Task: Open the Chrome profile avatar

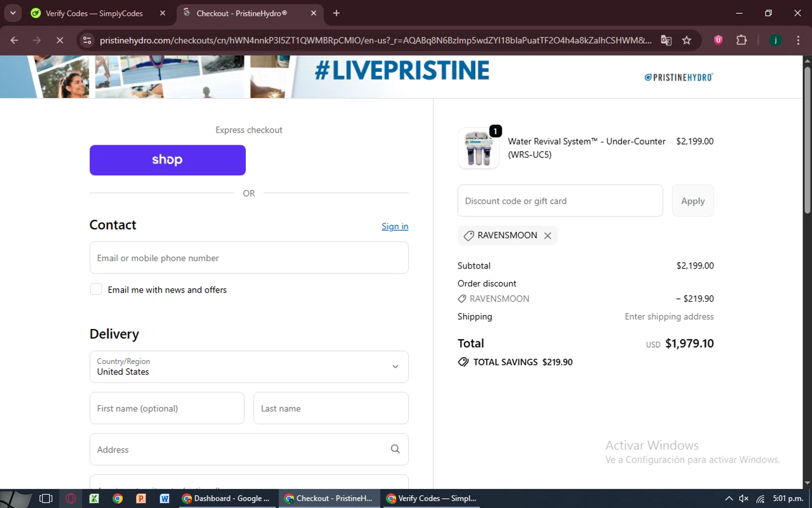Action: pos(775,40)
